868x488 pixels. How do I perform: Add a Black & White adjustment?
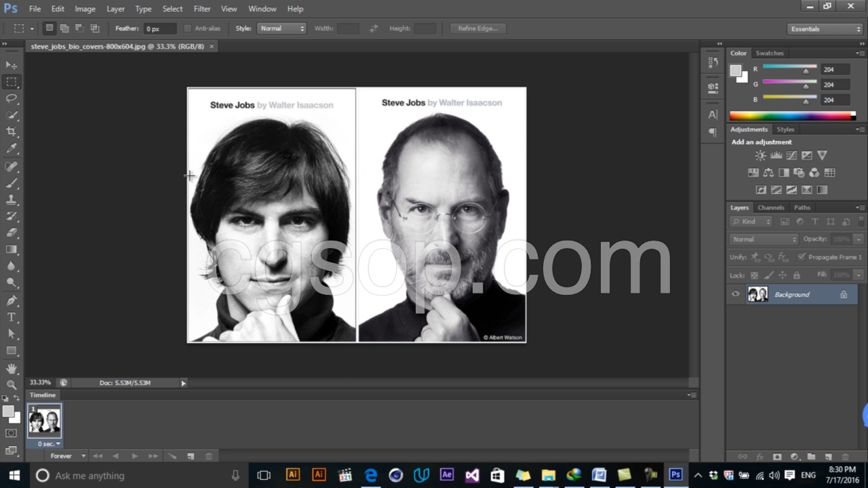(783, 173)
